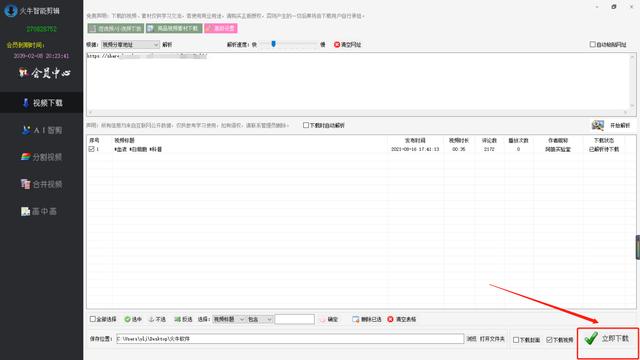This screenshot has width=640, height=360.
Task: Toggle the 下载视频 checkbox
Action: tap(549, 340)
